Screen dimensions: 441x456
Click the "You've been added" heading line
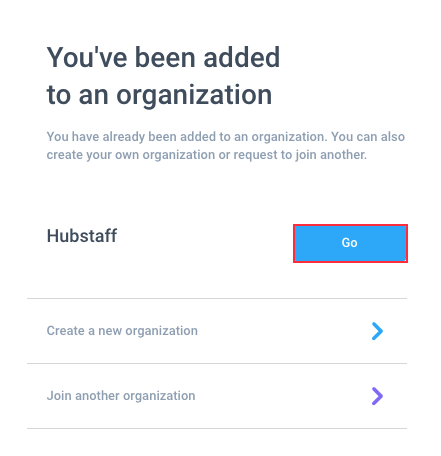163,57
